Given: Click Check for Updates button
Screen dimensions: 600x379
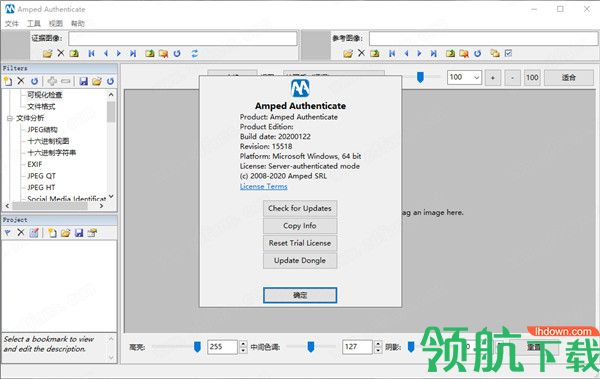Looking at the screenshot, I should pos(300,209).
